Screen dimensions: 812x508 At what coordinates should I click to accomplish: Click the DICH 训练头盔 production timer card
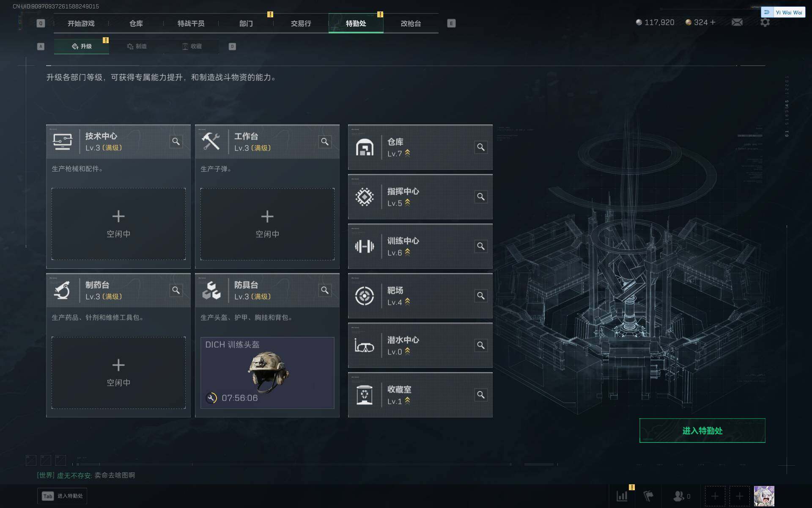pyautogui.click(x=267, y=373)
